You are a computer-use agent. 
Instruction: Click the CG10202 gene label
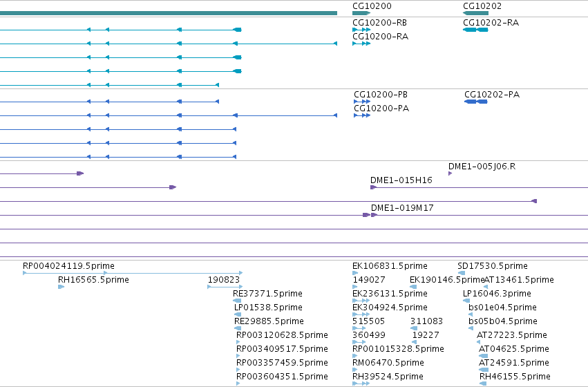[482, 6]
